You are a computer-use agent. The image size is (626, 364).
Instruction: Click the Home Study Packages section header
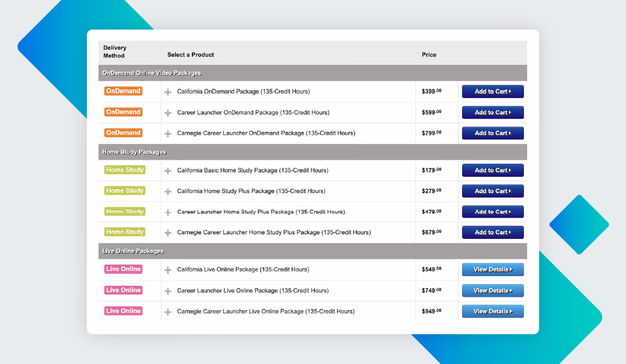(x=313, y=152)
